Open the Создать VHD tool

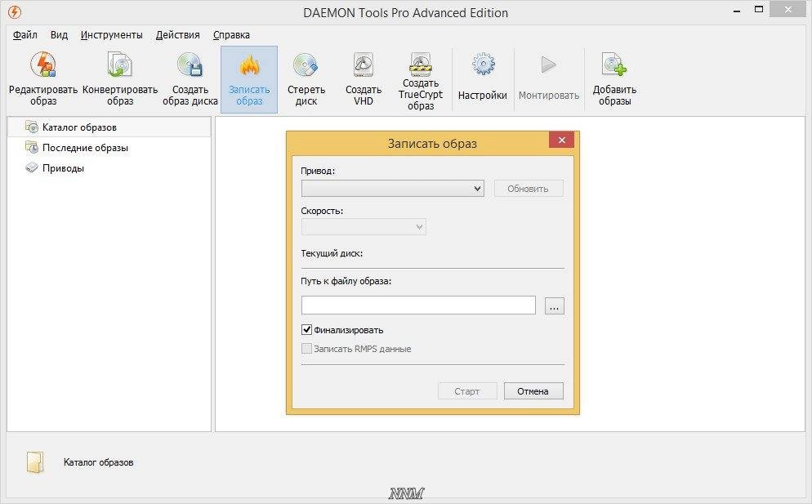[x=363, y=78]
